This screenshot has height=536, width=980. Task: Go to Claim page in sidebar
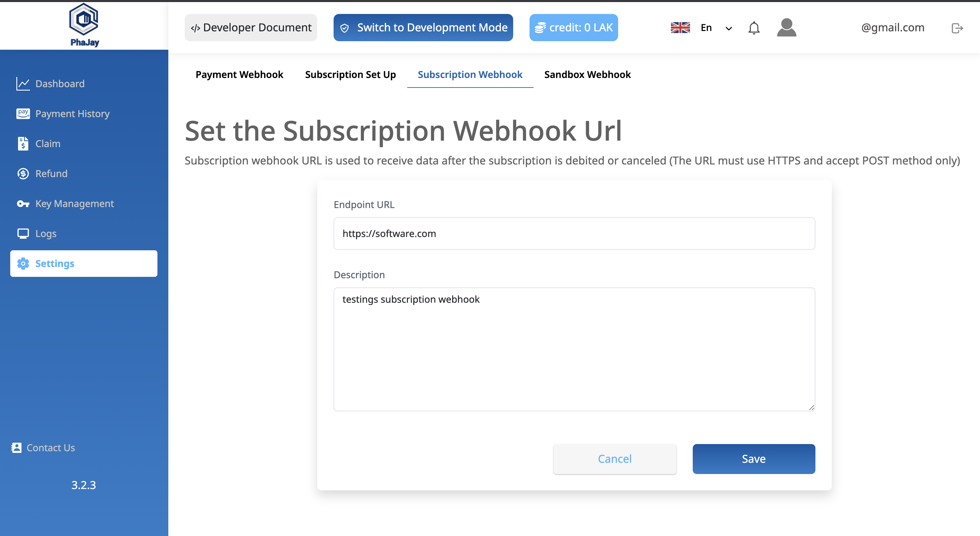point(48,144)
